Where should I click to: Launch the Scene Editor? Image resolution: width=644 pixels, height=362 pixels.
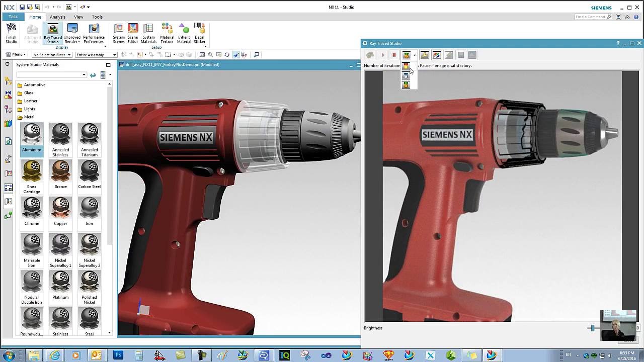[x=133, y=34]
